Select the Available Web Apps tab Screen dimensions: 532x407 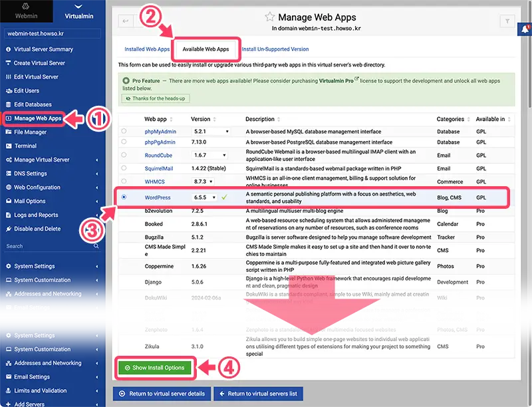click(205, 49)
